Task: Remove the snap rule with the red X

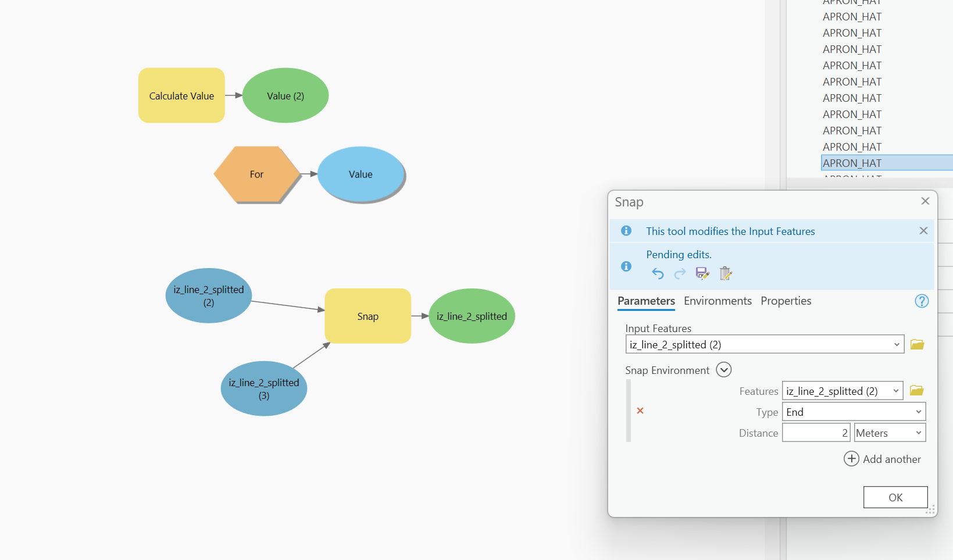Action: point(640,411)
